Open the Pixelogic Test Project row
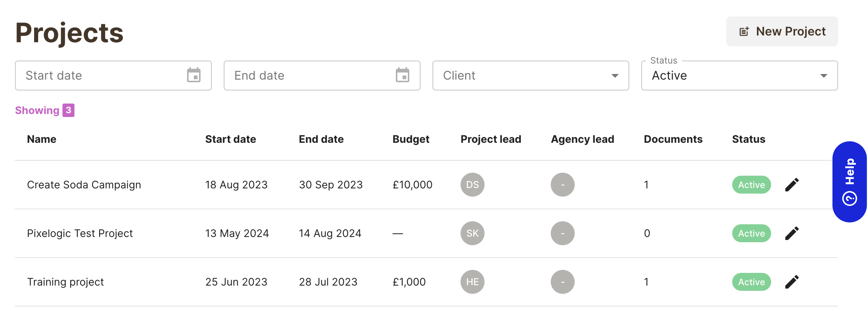Screen dimensions: 868x311 (427, 233)
